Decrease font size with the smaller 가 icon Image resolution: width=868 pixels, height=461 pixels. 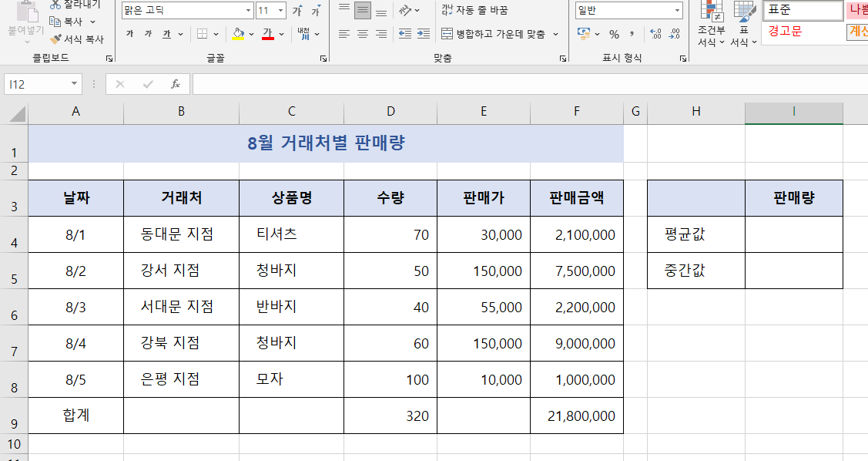[x=316, y=11]
